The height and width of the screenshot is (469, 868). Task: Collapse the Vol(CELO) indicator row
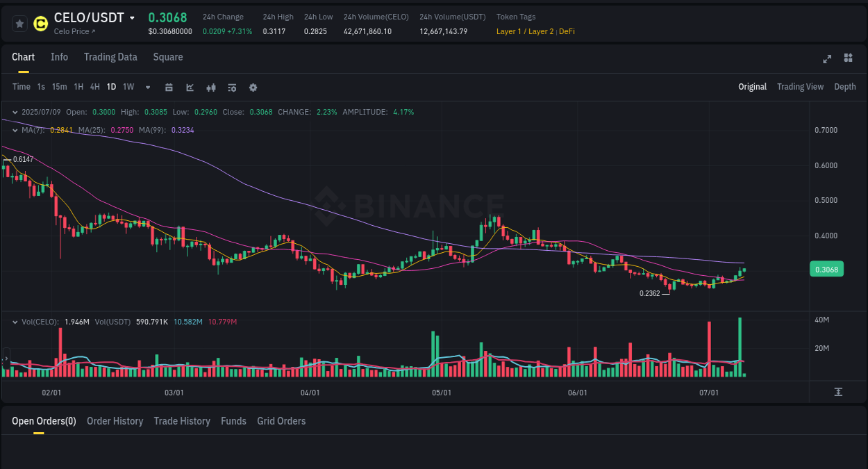[x=14, y=321]
